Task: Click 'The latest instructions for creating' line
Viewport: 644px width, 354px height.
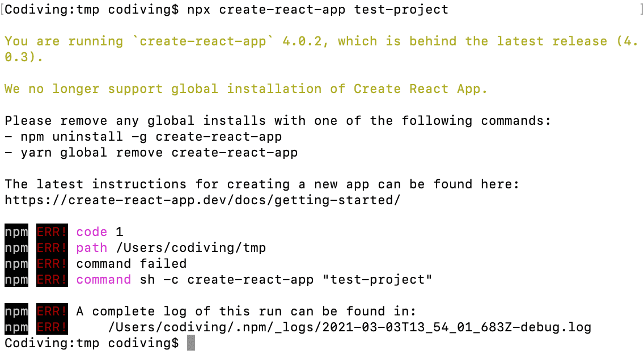Action: [x=262, y=184]
